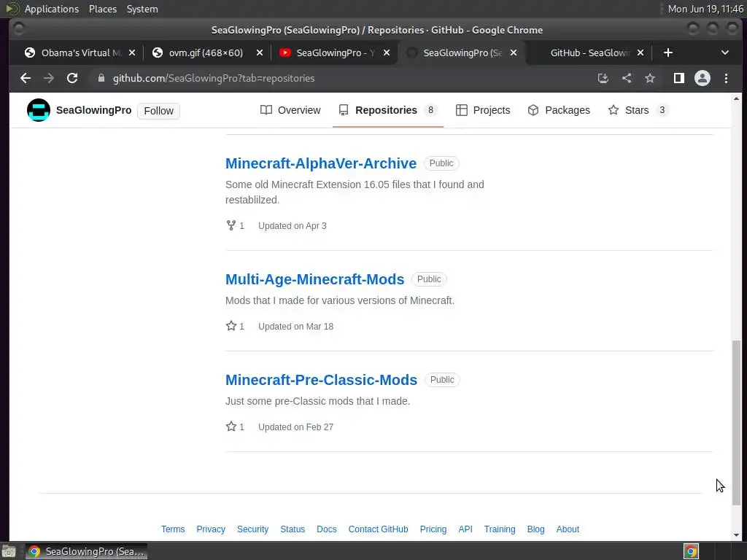Open Minecraft-Pre-Classic-Mods repository
This screenshot has height=560, width=747.
321,380
